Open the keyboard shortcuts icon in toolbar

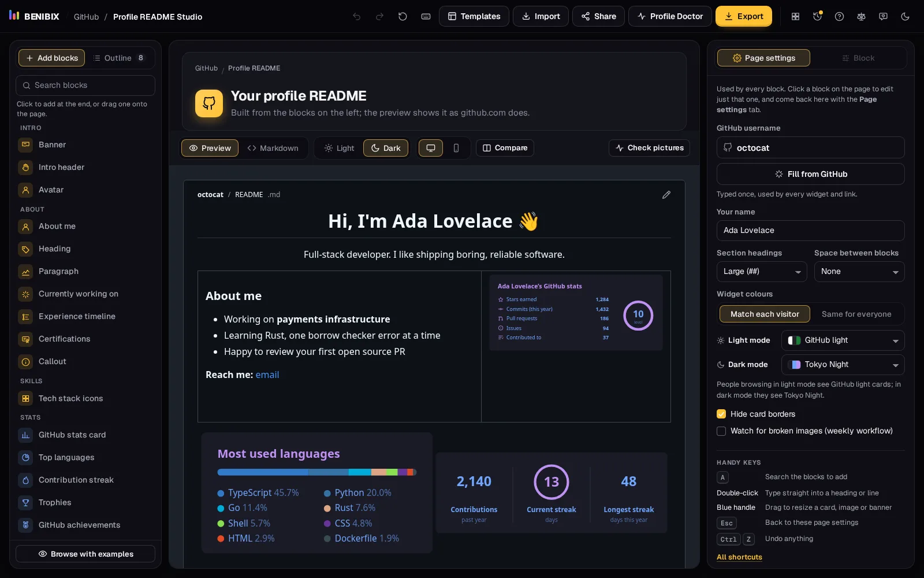426,16
